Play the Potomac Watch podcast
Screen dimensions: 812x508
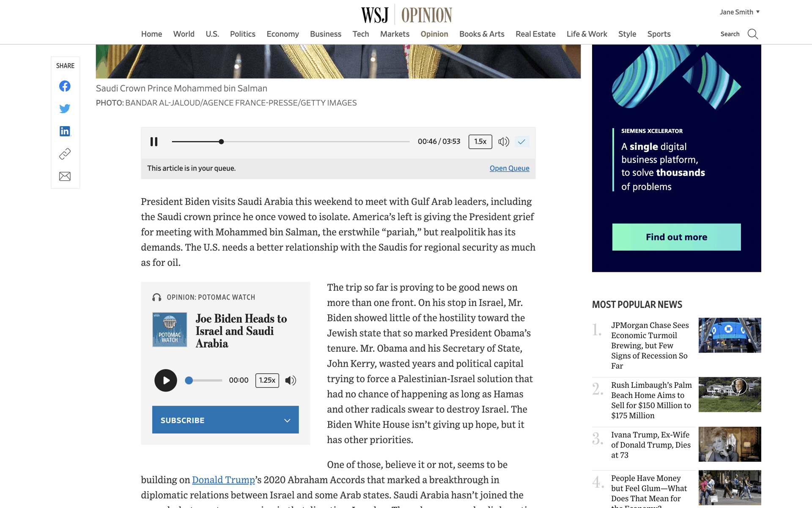point(166,380)
